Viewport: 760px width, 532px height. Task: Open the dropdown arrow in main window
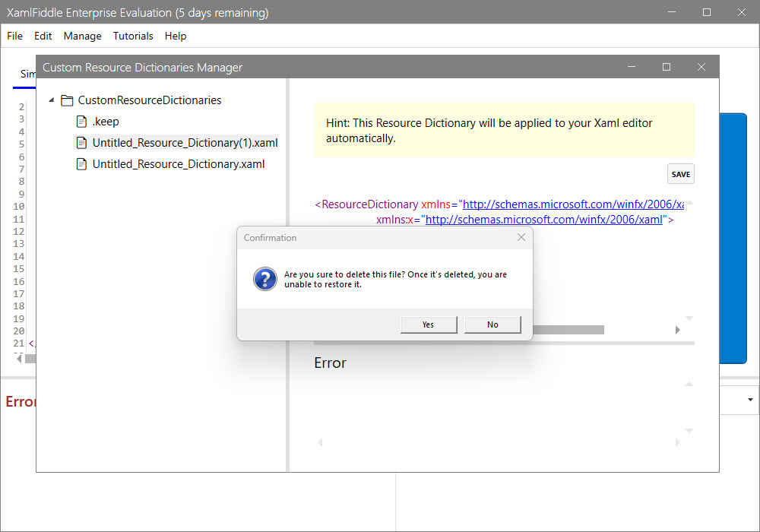(x=750, y=400)
